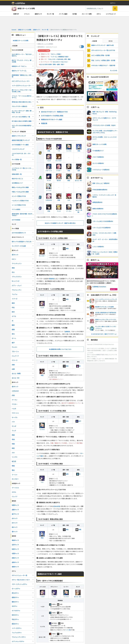129x644 pixels.
Task: Click ログイン link in header
Action: pos(113,3)
